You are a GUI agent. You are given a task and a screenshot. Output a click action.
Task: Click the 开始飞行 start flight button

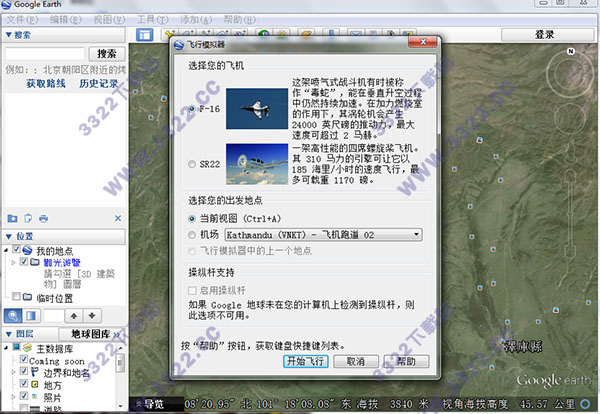[x=306, y=361]
